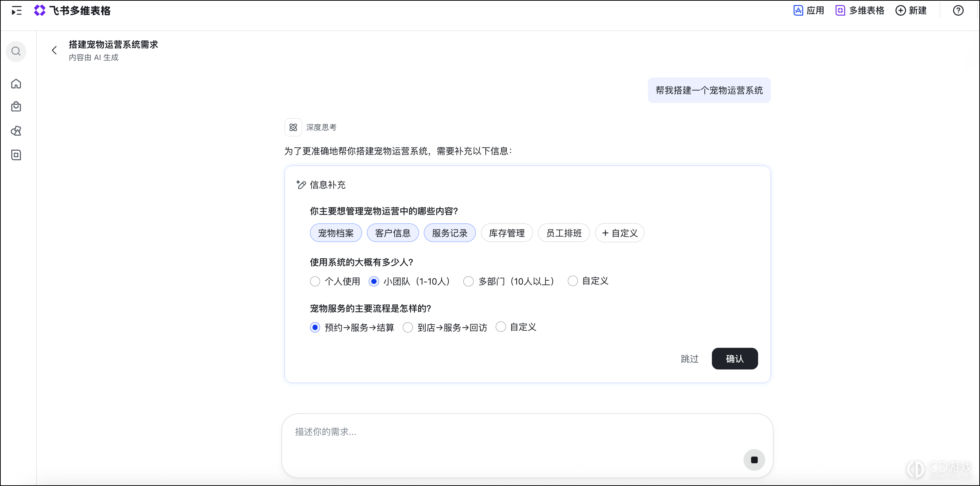Image resolution: width=980 pixels, height=486 pixels.
Task: Open 多维表格 in top bar
Action: (x=860, y=11)
